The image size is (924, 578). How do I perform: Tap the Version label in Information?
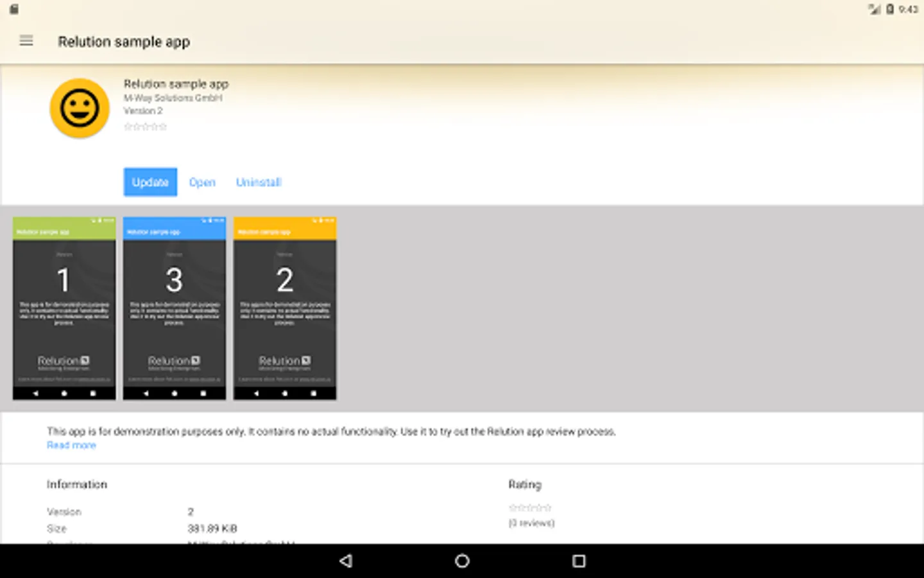tap(64, 512)
